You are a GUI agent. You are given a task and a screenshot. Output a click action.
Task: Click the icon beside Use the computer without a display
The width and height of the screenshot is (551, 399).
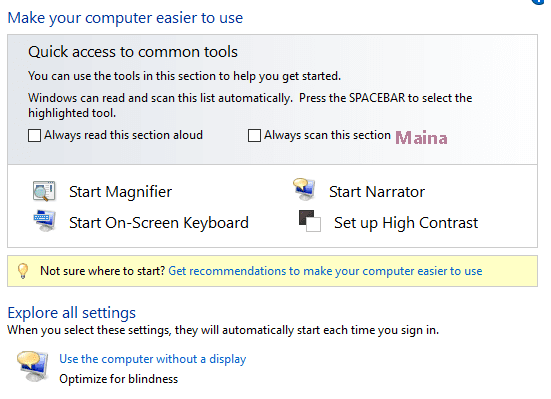click(x=32, y=366)
